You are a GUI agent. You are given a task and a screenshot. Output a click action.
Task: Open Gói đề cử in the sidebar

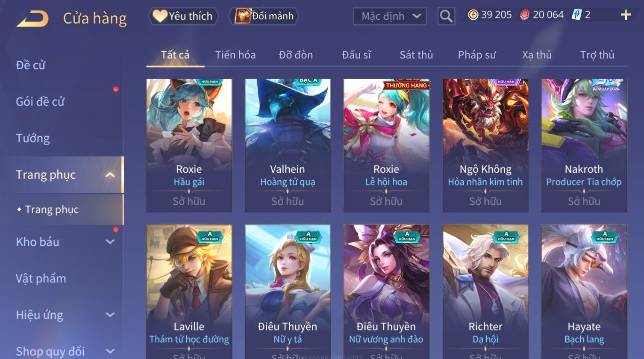click(x=40, y=102)
